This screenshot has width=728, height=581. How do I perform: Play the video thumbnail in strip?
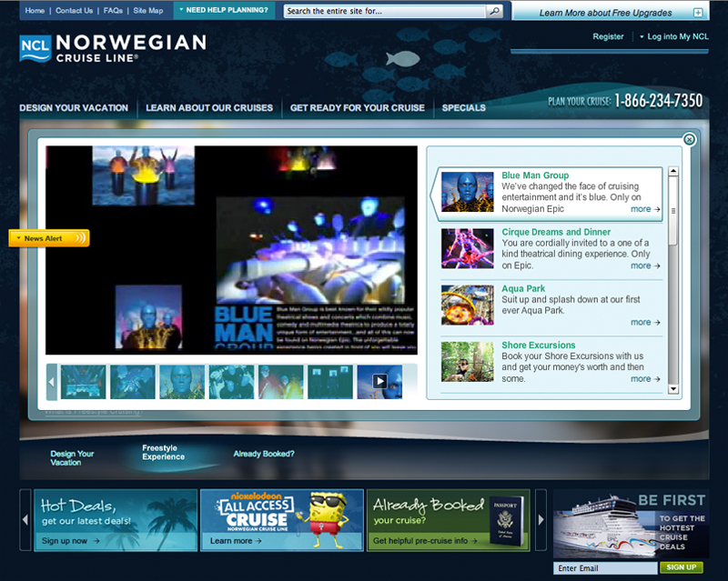pos(379,382)
